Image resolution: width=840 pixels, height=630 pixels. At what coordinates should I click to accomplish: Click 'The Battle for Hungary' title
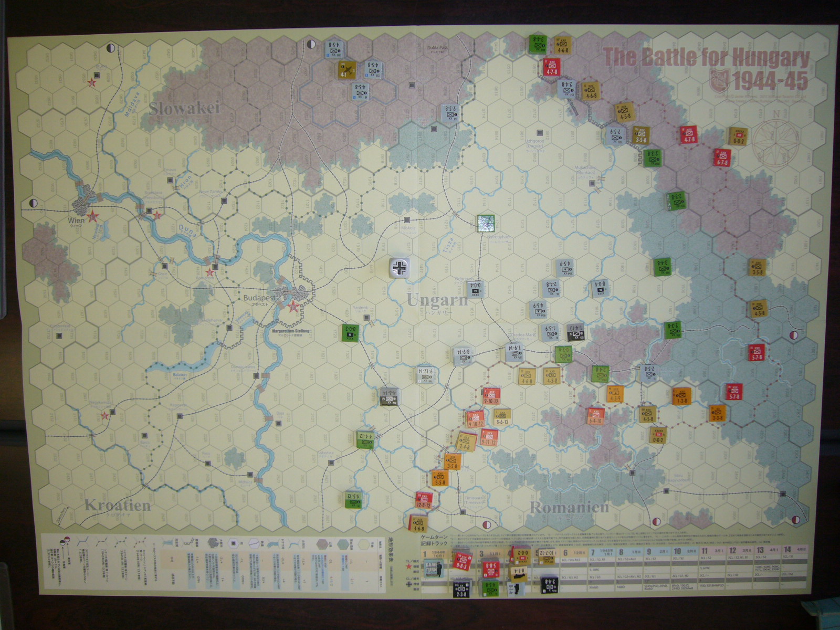click(x=707, y=58)
